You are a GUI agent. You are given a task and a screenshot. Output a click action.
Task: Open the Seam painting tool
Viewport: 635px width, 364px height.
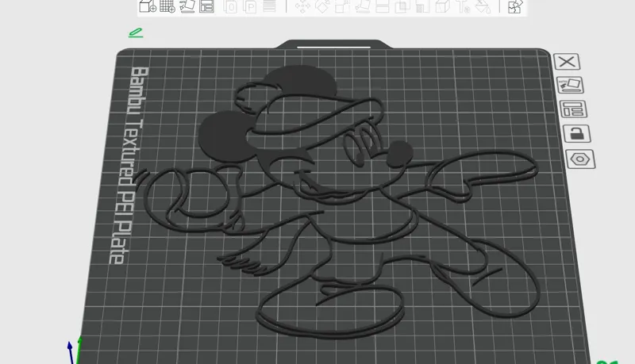pyautogui.click(x=442, y=6)
